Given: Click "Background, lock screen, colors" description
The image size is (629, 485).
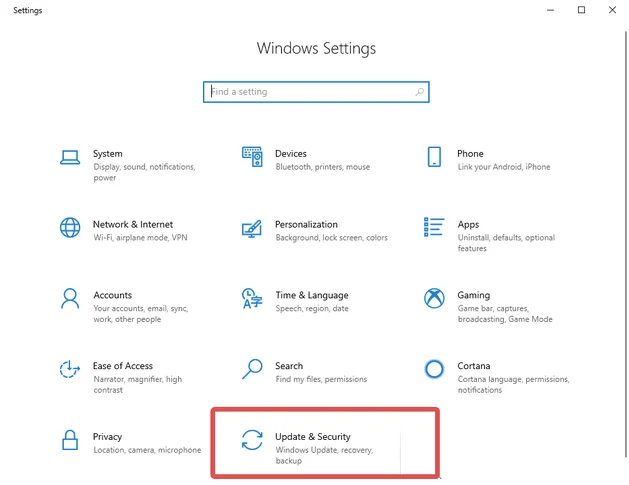Looking at the screenshot, I should pyautogui.click(x=331, y=237).
